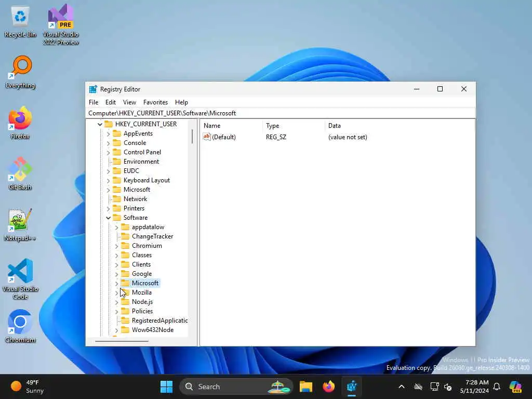Image resolution: width=532 pixels, height=399 pixels.
Task: Click the OneDrive tray icon
Action: click(x=418, y=387)
